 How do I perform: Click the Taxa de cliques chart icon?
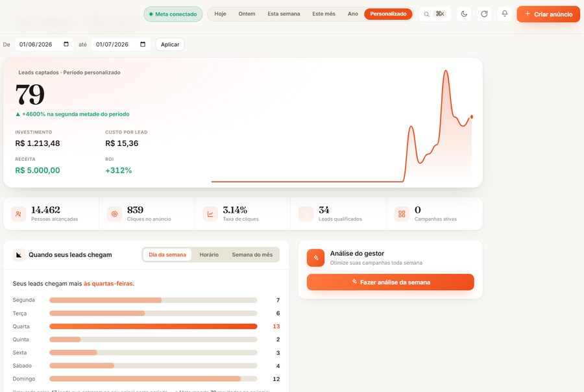click(x=210, y=214)
